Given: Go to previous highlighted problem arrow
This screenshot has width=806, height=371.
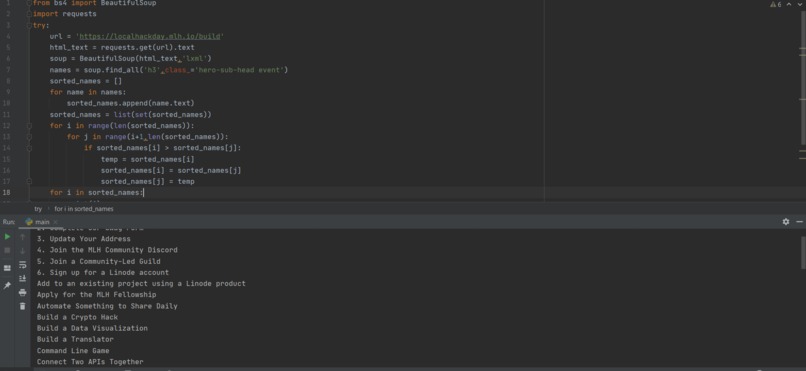Looking at the screenshot, I should pos(790,4).
